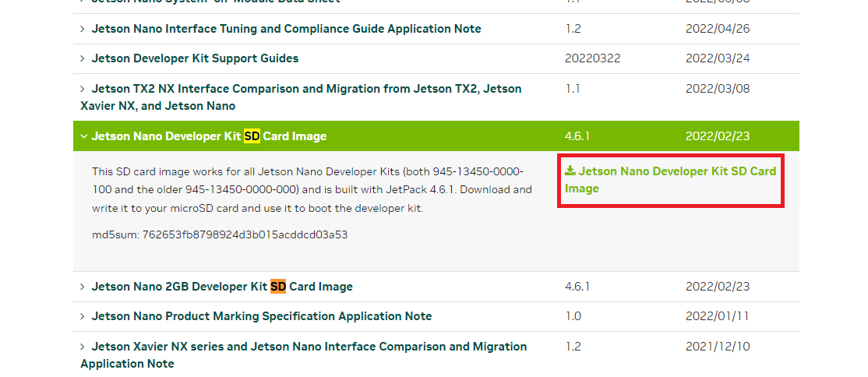Expand the Jetson TX2 NX Interface Comparison chevron
Screen dimensions: 868x377
coord(83,89)
